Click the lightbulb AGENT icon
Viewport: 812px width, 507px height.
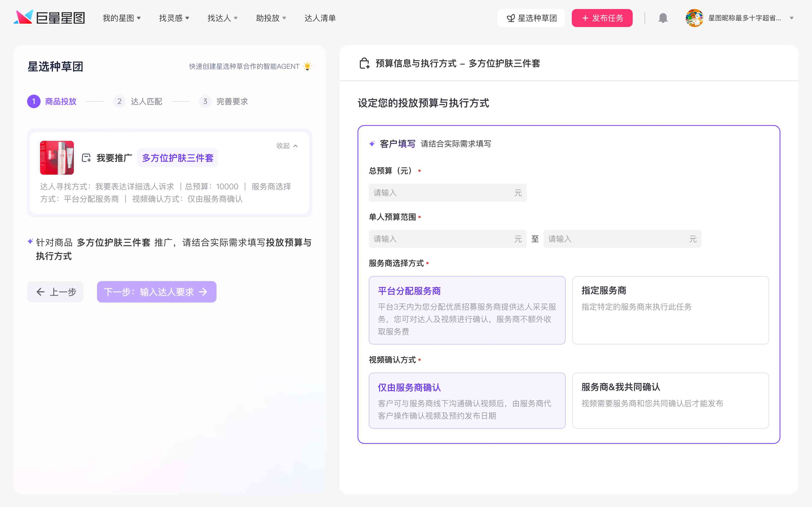(x=307, y=66)
